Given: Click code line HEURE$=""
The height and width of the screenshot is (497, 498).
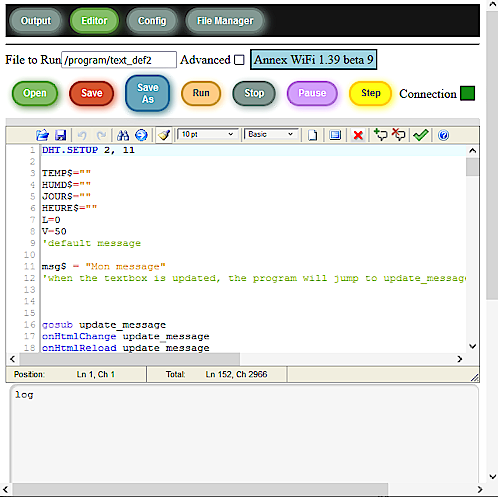Looking at the screenshot, I should (69, 208).
